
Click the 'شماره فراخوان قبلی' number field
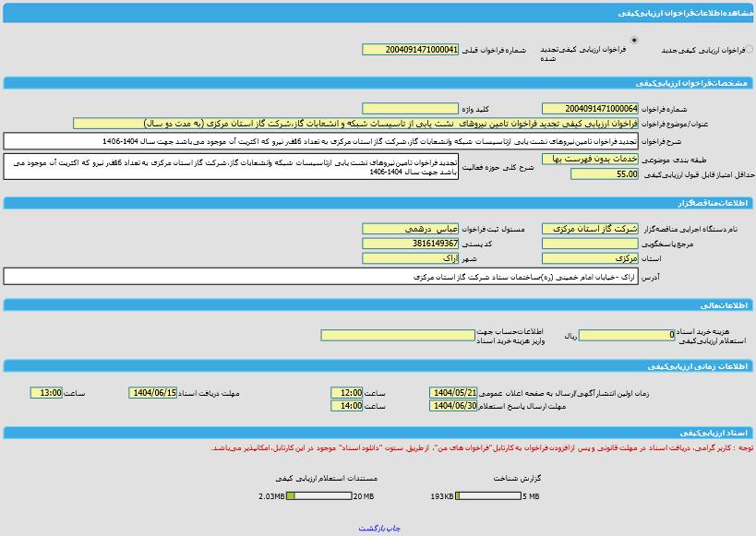[410, 50]
